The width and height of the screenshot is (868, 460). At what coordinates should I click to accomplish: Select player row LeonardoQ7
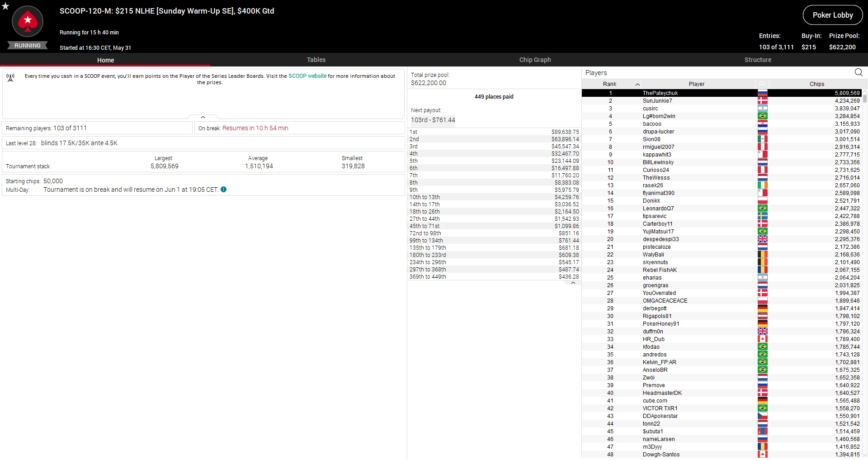click(722, 209)
